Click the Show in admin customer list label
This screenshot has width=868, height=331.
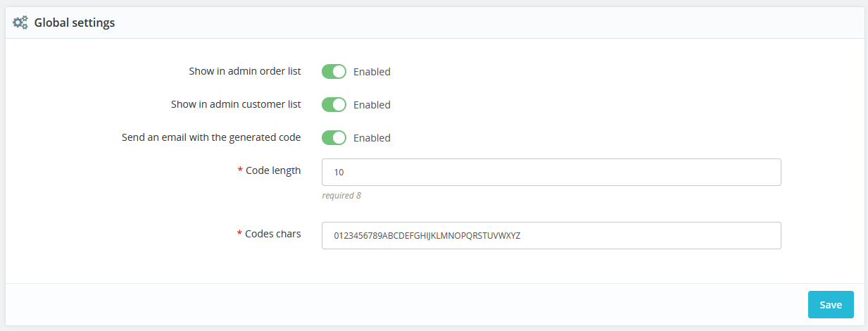point(236,104)
